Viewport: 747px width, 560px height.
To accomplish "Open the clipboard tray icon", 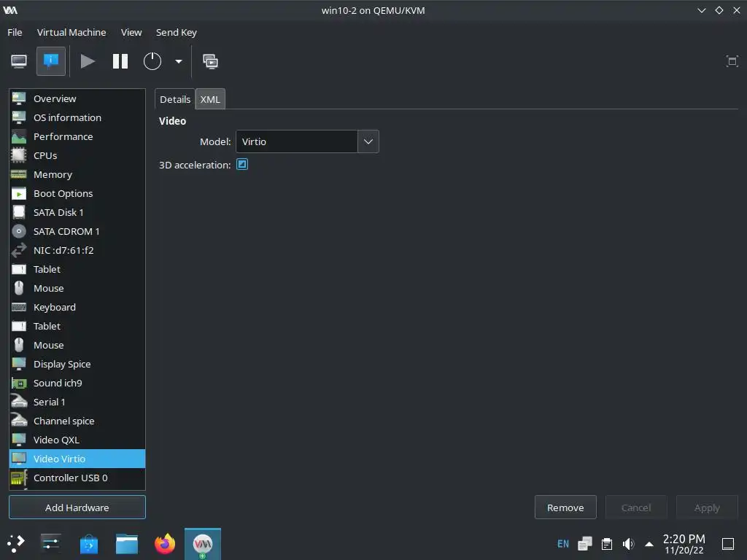I will pyautogui.click(x=607, y=544).
